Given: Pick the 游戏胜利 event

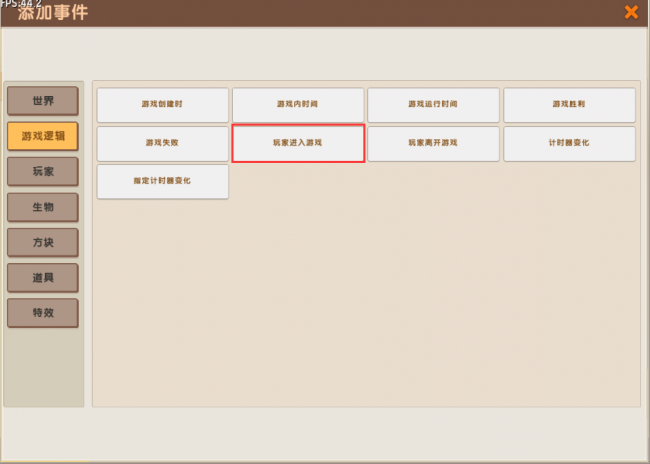Looking at the screenshot, I should [x=569, y=104].
